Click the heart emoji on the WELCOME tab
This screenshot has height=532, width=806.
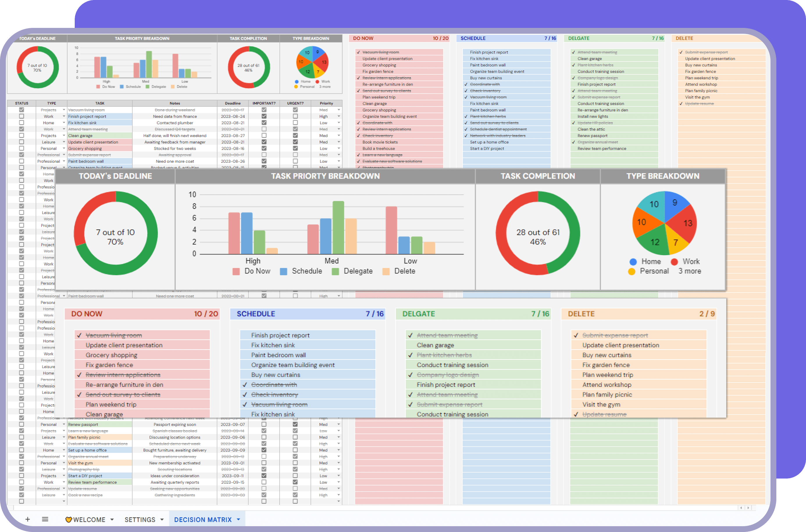69,519
